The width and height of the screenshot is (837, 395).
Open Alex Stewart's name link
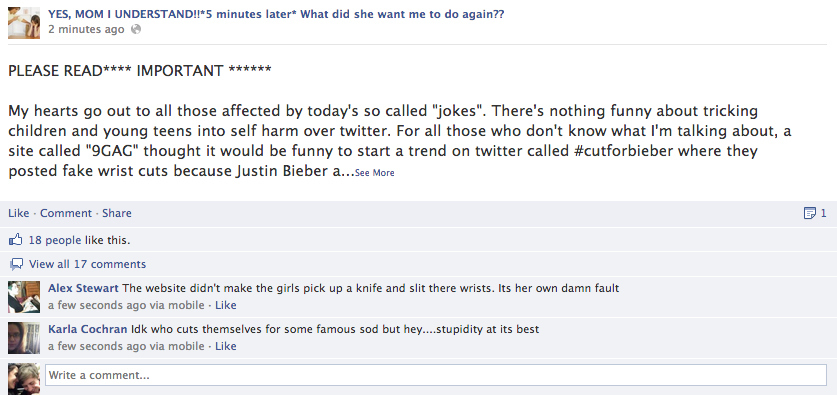(83, 288)
